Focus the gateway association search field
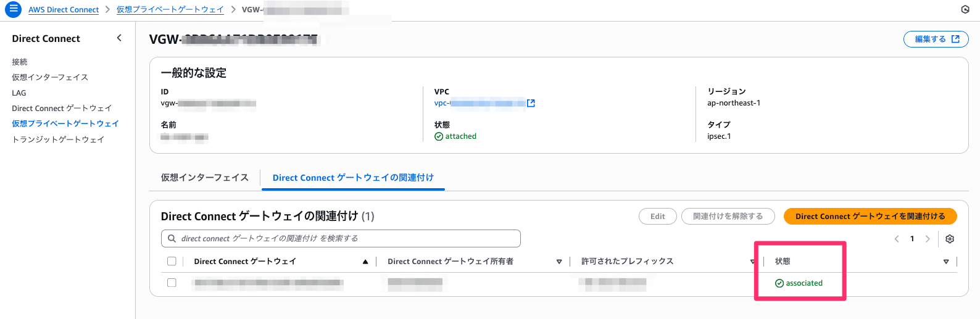This screenshot has height=319, width=980. [341, 238]
